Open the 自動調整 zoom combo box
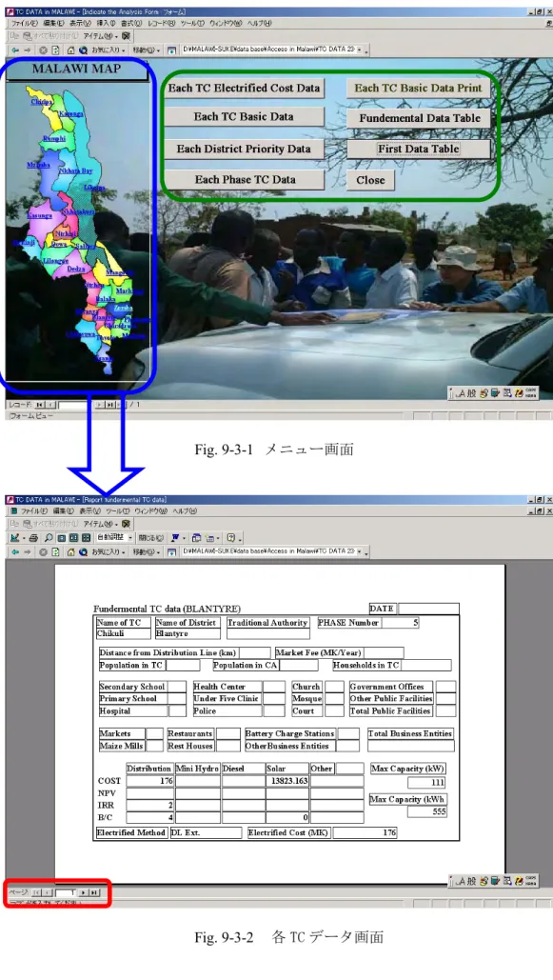The width and height of the screenshot is (553, 980). [113, 537]
